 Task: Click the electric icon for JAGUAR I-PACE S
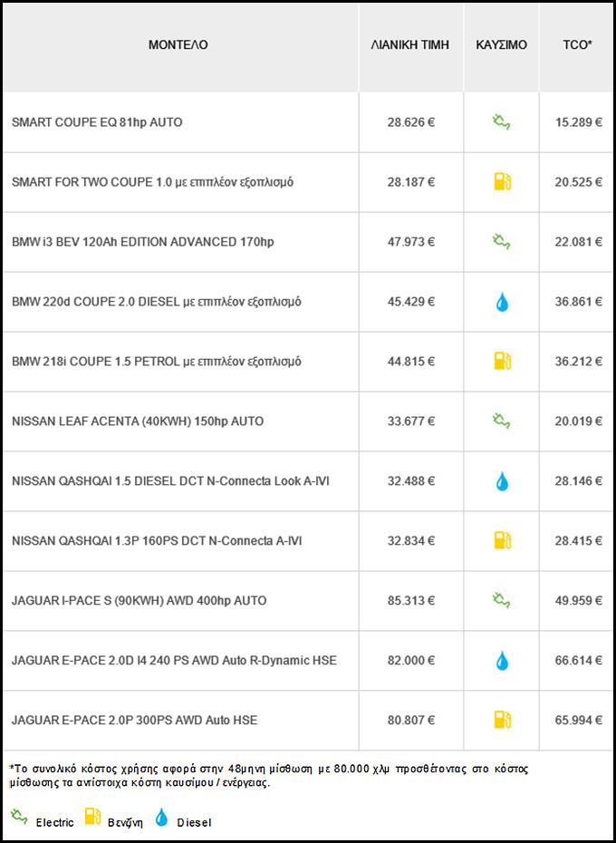click(502, 601)
